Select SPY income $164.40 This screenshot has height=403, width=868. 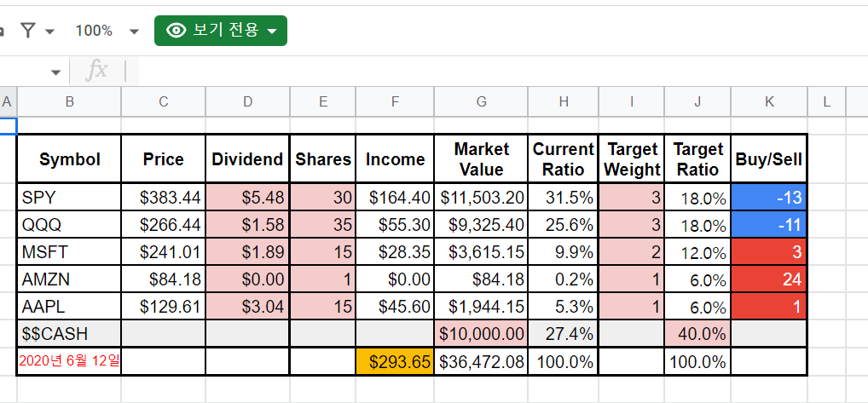pyautogui.click(x=395, y=197)
